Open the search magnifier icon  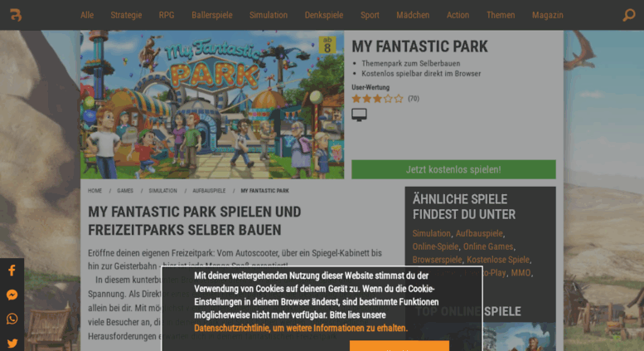[629, 15]
